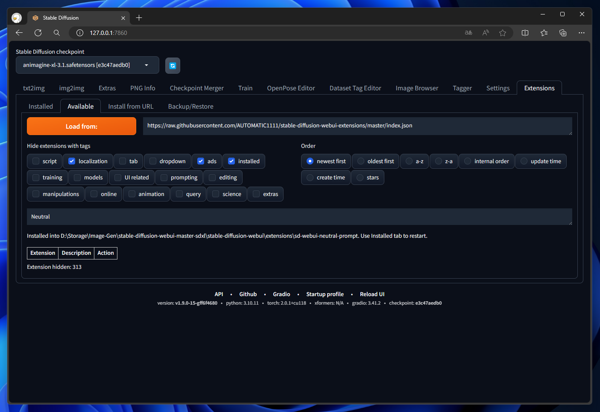Open the OpenPose Editor tab

click(291, 88)
